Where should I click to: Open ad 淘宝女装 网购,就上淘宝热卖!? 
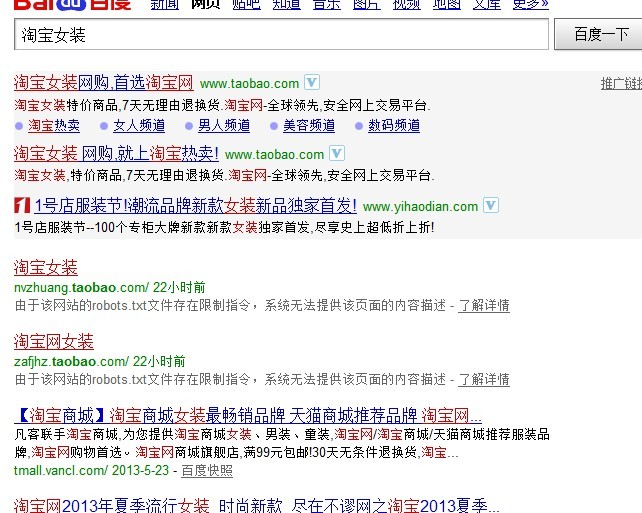coord(116,154)
